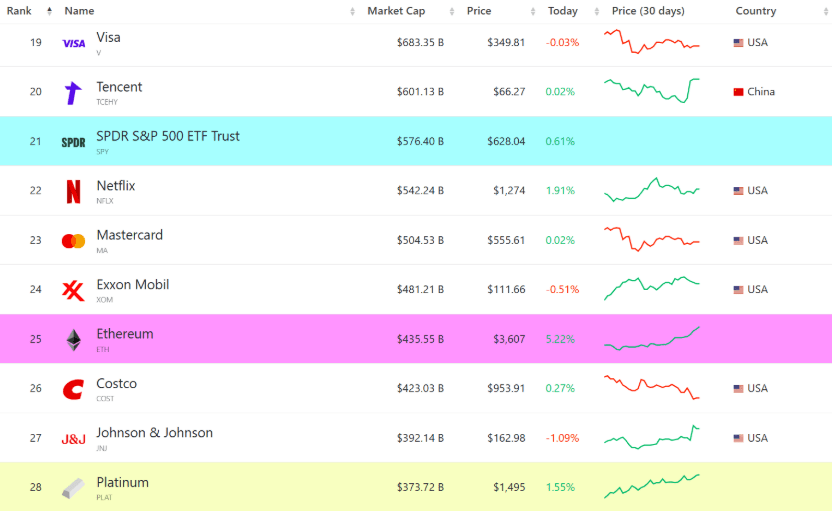Click the purple Tencent logo

73,93
